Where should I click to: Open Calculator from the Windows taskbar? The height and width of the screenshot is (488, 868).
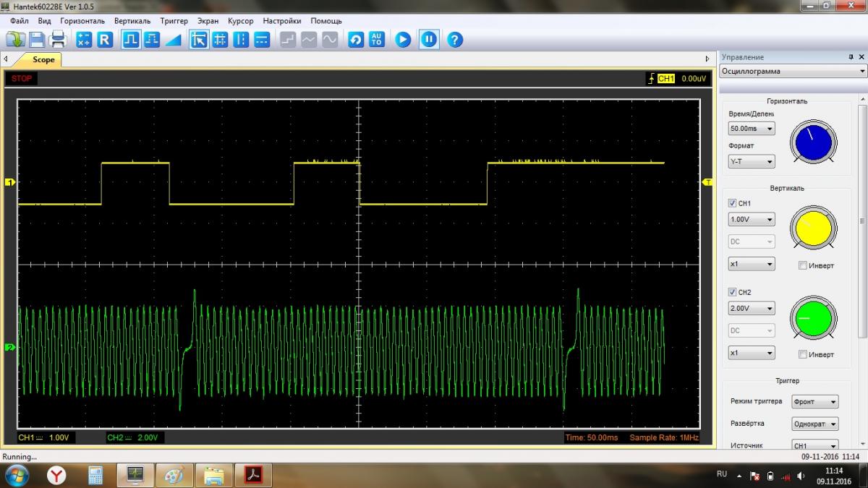pos(95,475)
